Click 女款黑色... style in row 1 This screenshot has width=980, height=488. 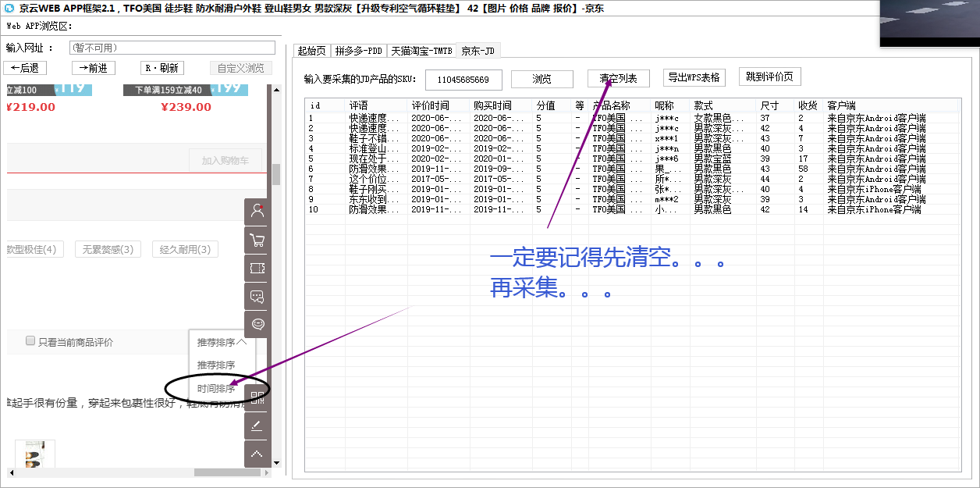(x=719, y=118)
